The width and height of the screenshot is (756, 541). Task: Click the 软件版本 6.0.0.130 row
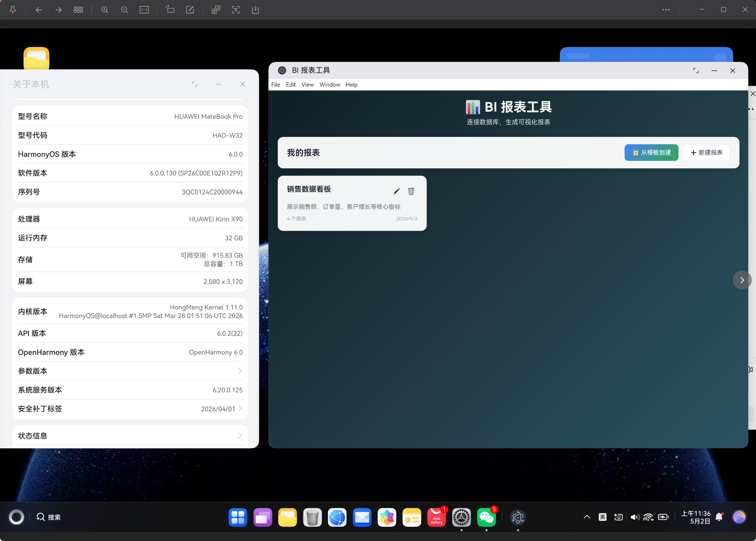130,173
